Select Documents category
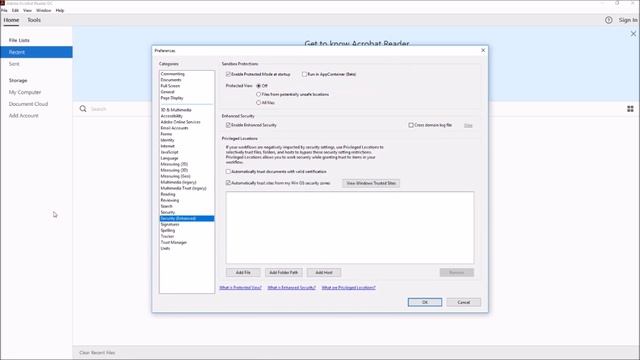This screenshot has width=640, height=360. [171, 80]
